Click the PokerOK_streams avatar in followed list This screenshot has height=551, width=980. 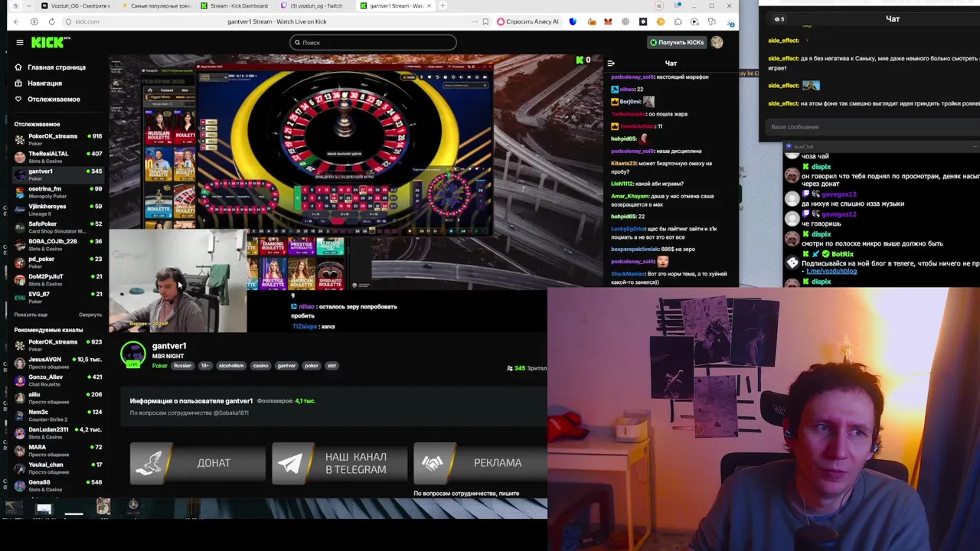click(20, 139)
